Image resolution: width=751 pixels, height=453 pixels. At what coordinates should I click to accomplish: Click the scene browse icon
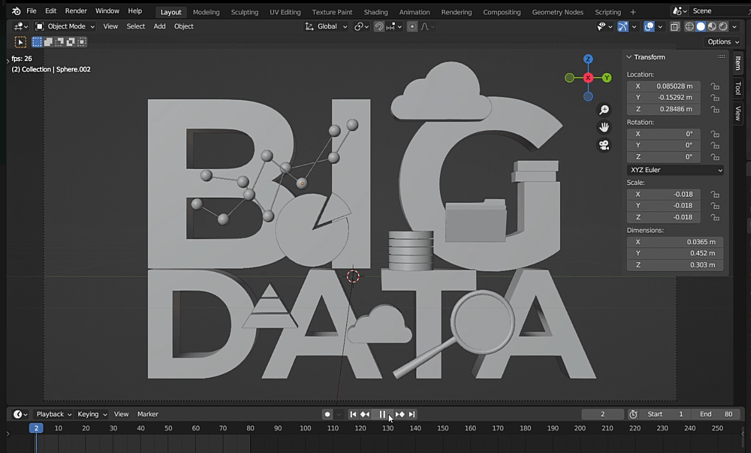click(x=680, y=11)
